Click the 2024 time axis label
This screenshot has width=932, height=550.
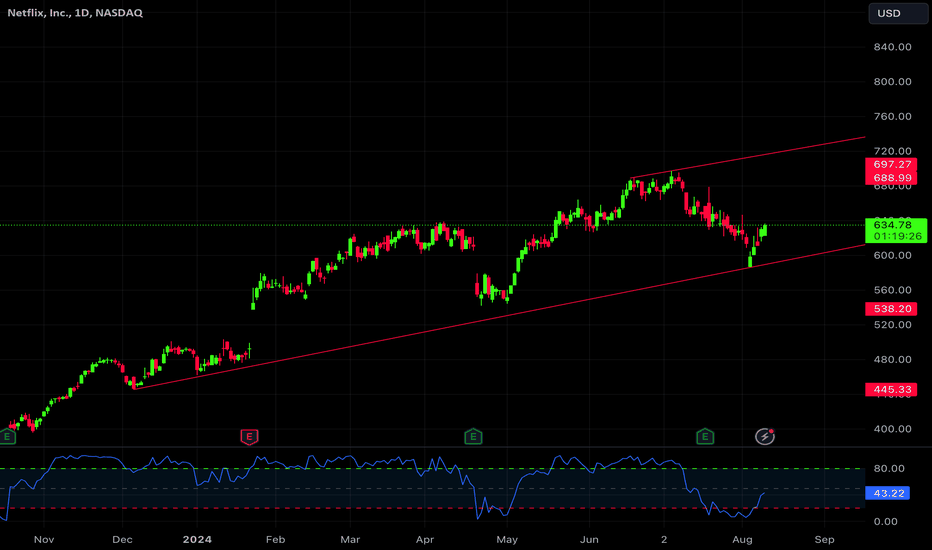pos(197,539)
